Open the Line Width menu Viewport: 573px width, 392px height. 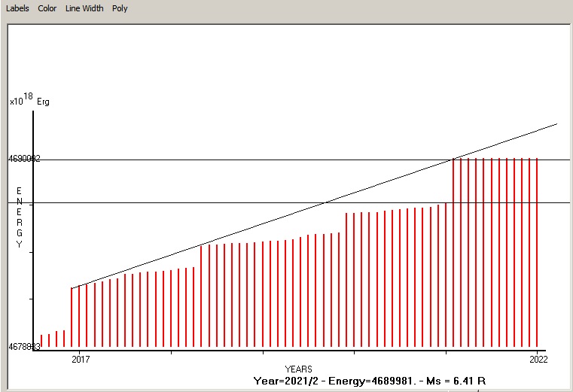pos(84,8)
